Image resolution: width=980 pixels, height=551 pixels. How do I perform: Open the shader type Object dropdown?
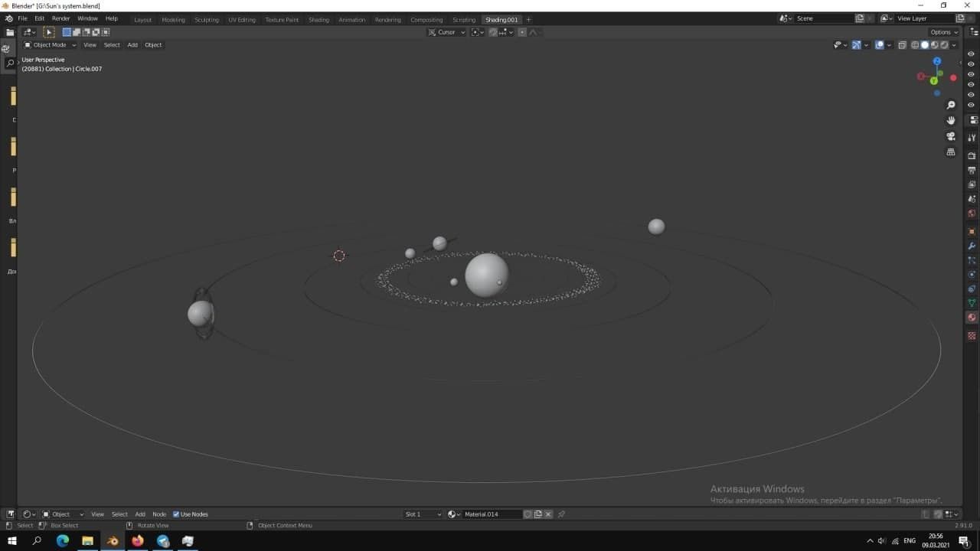pyautogui.click(x=63, y=514)
